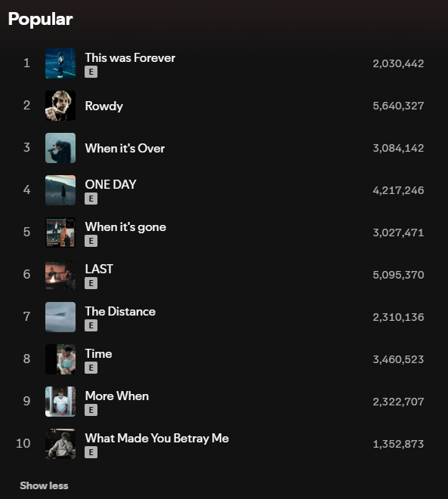Select The Distance cover thumbnail
The height and width of the screenshot is (499, 448).
(x=60, y=317)
